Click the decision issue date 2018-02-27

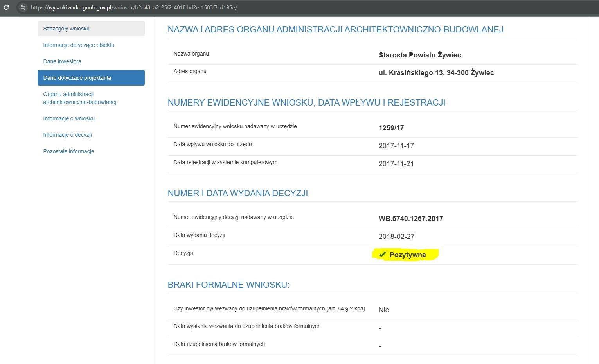pyautogui.click(x=396, y=237)
